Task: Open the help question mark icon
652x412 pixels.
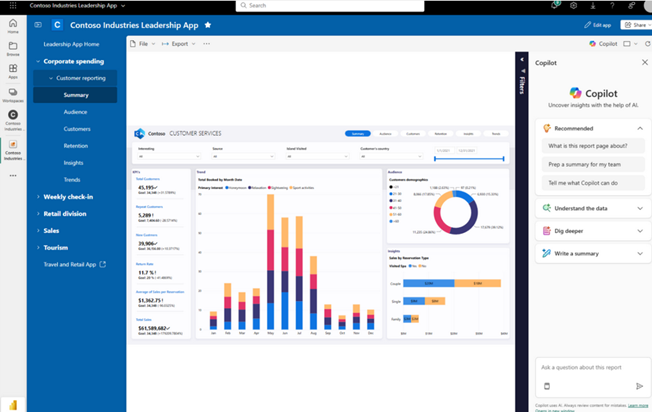Action: tap(612, 5)
